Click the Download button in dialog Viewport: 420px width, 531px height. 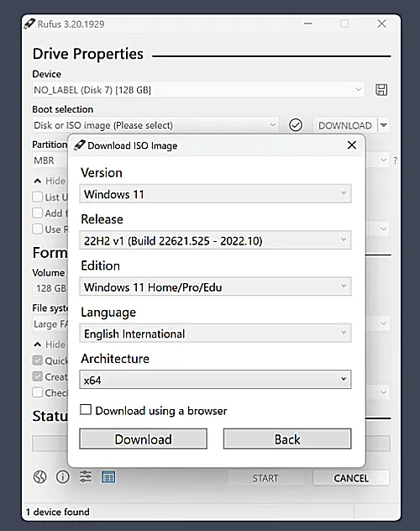(143, 439)
